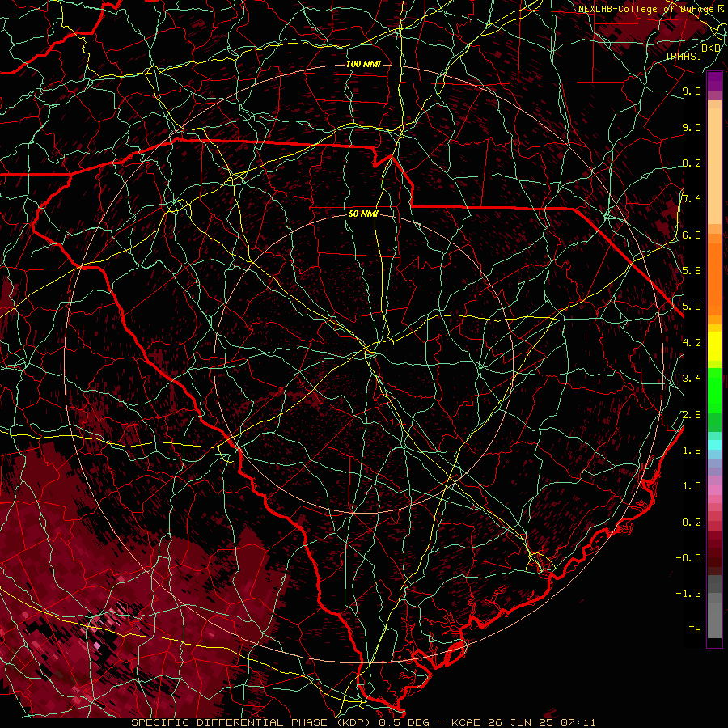Click the 8.2 value on the color scale
Screen dimensions: 728x728
pos(692,163)
